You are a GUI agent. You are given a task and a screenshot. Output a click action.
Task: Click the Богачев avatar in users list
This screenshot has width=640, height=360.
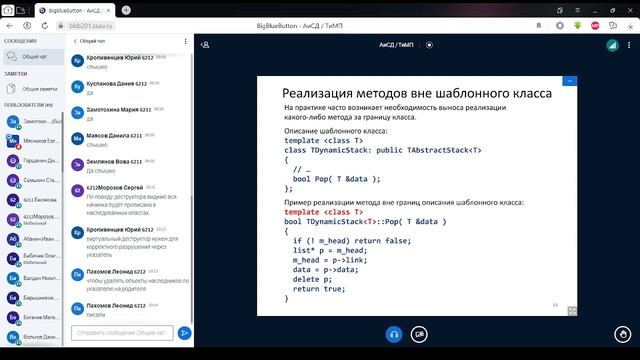[x=13, y=317]
